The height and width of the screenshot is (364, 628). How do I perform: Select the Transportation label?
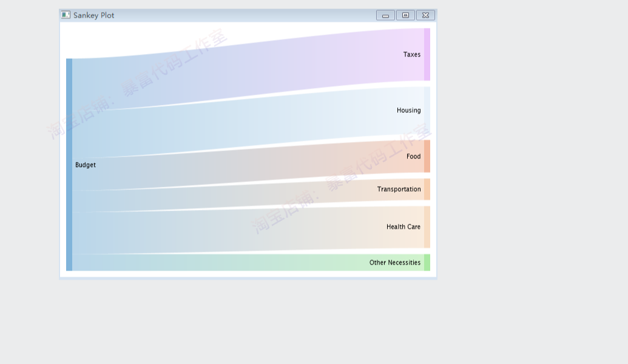pos(399,189)
